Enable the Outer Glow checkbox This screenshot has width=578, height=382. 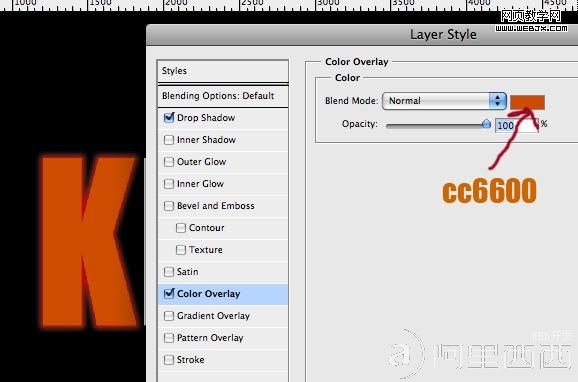(169, 162)
